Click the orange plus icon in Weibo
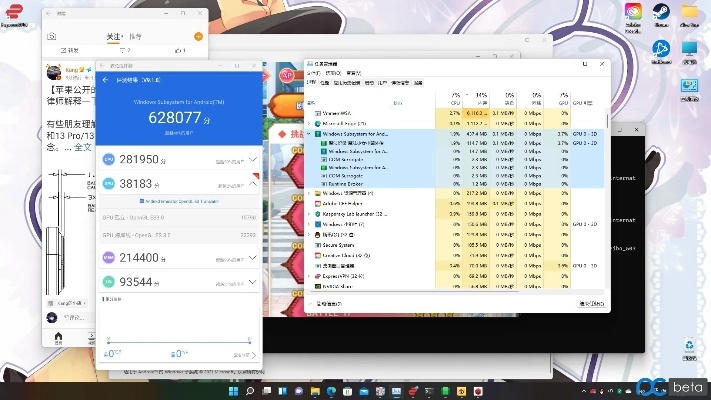 coord(198,36)
